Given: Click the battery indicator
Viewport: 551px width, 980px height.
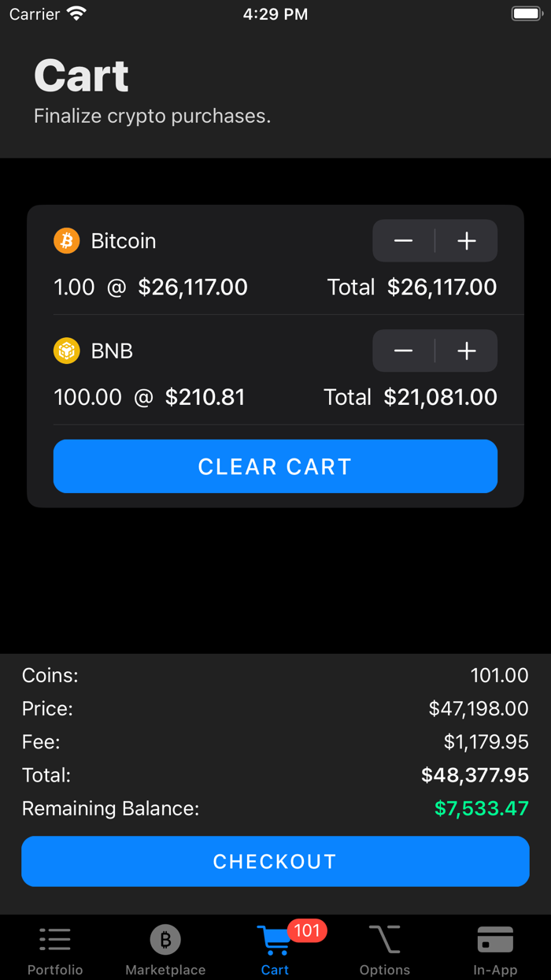Looking at the screenshot, I should tap(526, 13).
